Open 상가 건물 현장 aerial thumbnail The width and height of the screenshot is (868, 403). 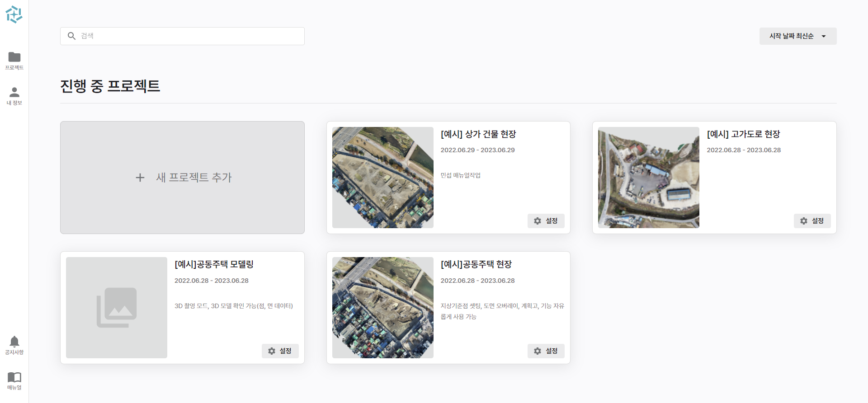click(383, 178)
